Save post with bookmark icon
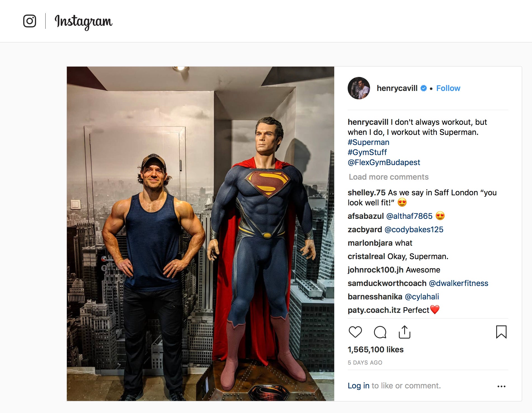The width and height of the screenshot is (532, 413). (x=501, y=332)
